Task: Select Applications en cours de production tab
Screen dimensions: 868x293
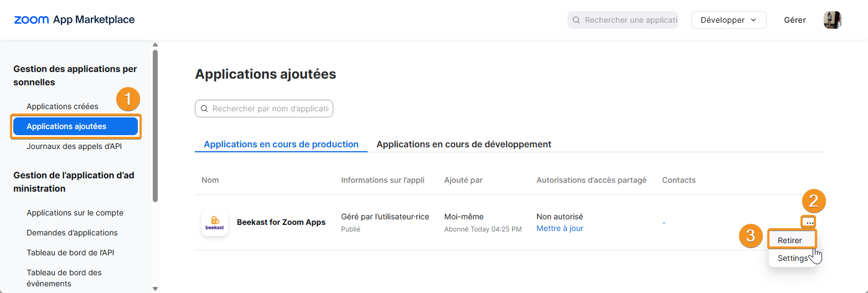Action: click(x=281, y=144)
